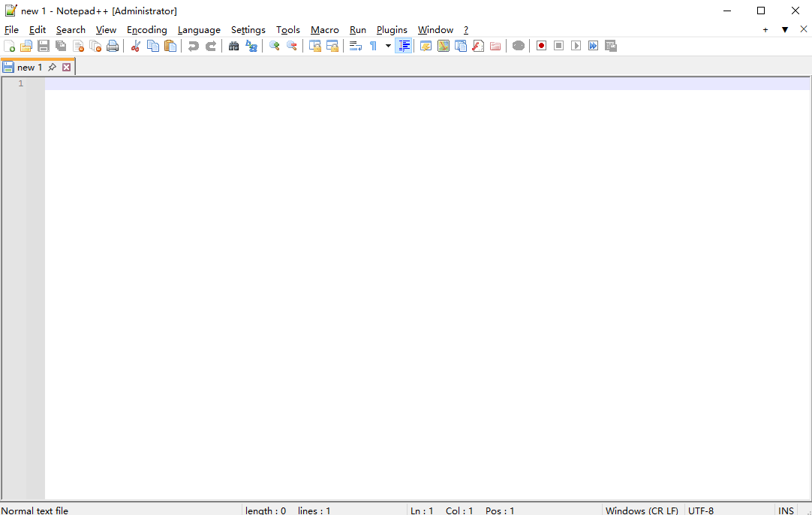Click the Print icon in toolbar

click(x=113, y=46)
